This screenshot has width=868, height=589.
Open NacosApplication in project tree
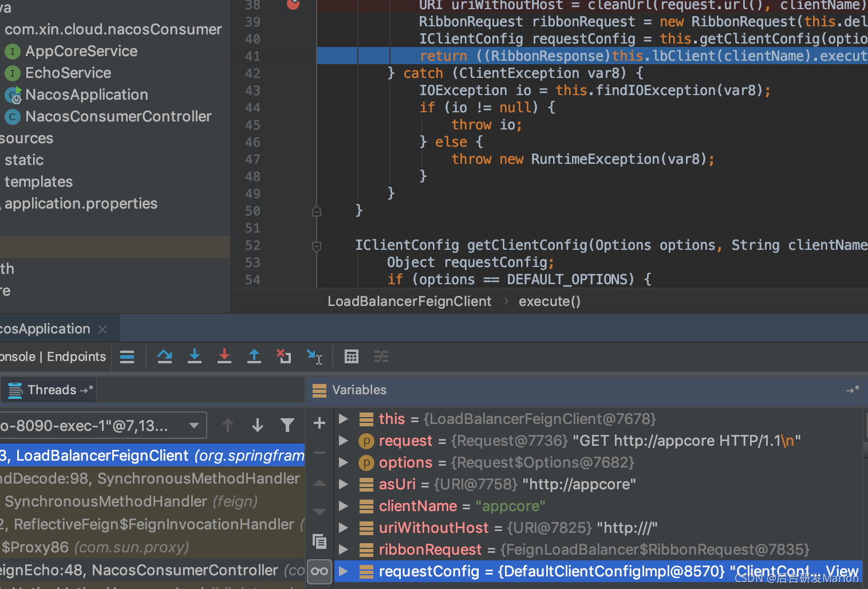86,95
